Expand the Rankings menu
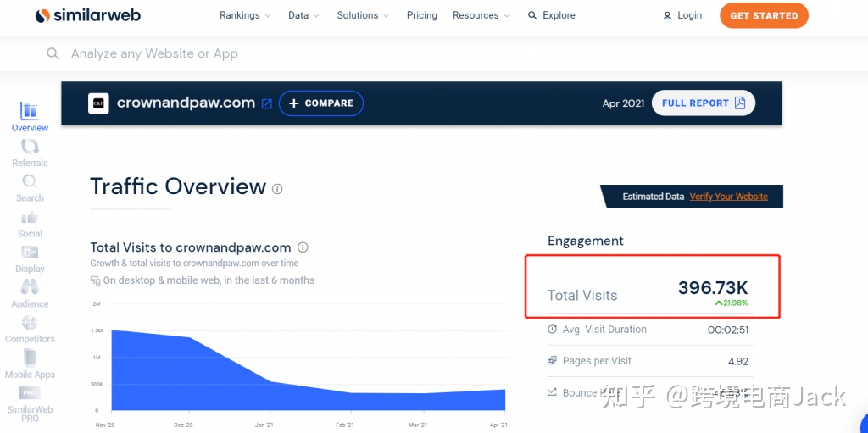 tap(245, 15)
